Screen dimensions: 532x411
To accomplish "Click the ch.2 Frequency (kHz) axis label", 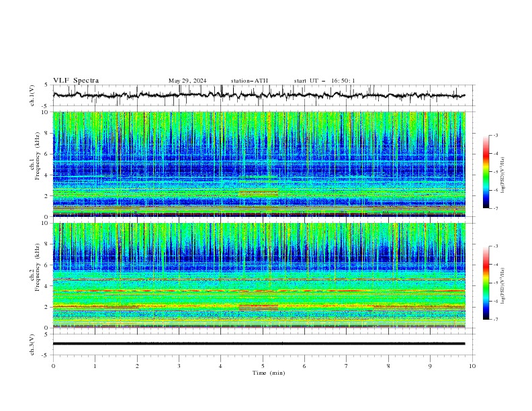I will [x=35, y=267].
